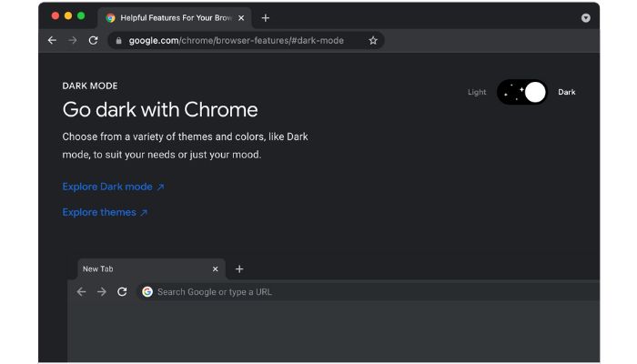This screenshot has width=637, height=364.
Task: Click the yellow minimize window button
Action: point(68,15)
